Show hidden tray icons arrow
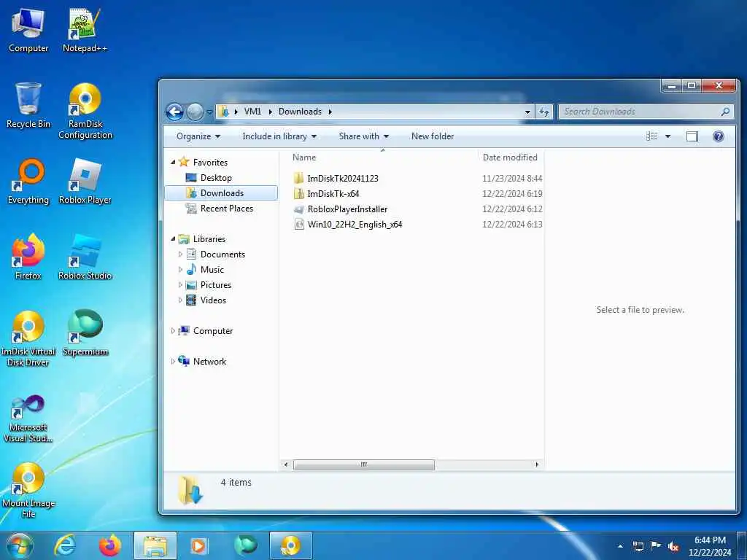Image resolution: width=747 pixels, height=560 pixels. 620,546
